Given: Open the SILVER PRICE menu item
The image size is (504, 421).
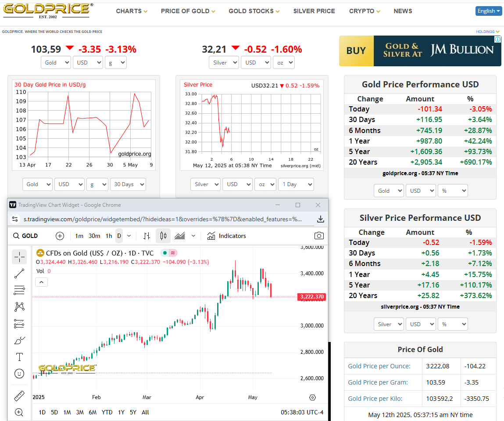Looking at the screenshot, I should 314,11.
